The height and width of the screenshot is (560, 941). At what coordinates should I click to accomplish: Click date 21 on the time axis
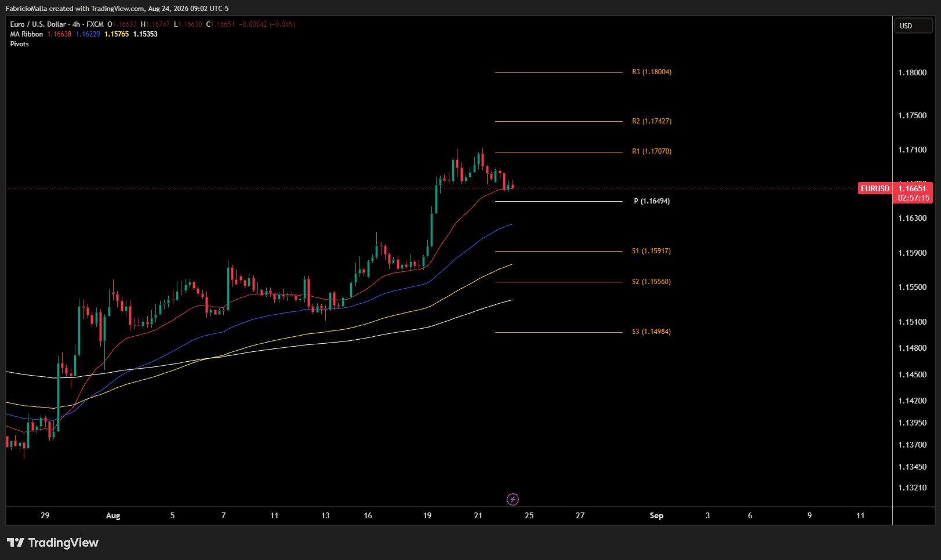coord(478,515)
